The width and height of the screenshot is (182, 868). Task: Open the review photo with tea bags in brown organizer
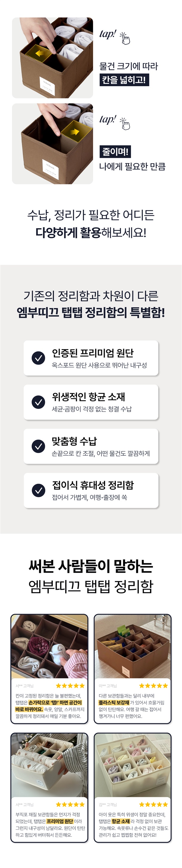tap(132, 647)
